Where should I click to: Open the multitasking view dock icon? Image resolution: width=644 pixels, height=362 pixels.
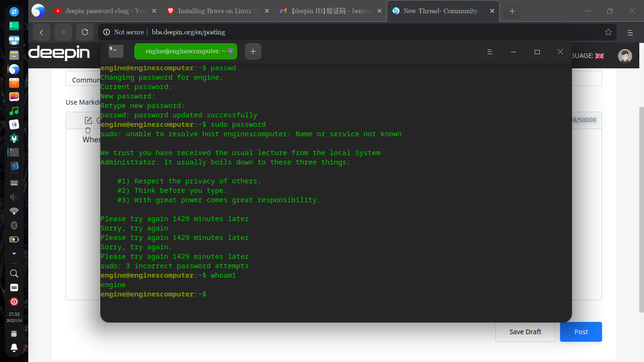(14, 40)
